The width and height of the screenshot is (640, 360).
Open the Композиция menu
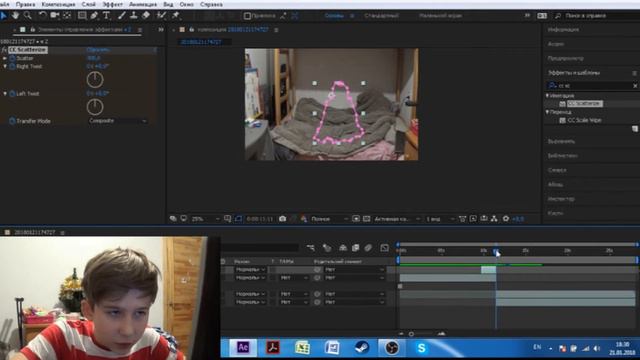(x=58, y=4)
